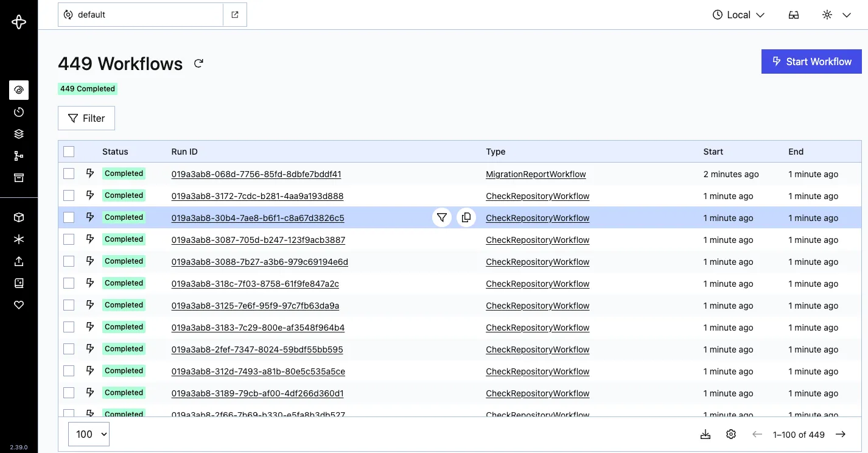Click the 449 Completed status badge
868x453 pixels.
click(x=88, y=89)
